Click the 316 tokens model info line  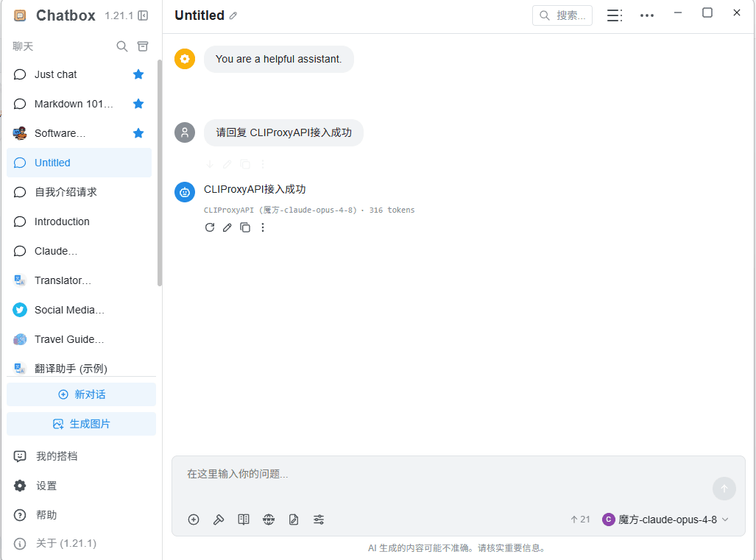tap(309, 210)
